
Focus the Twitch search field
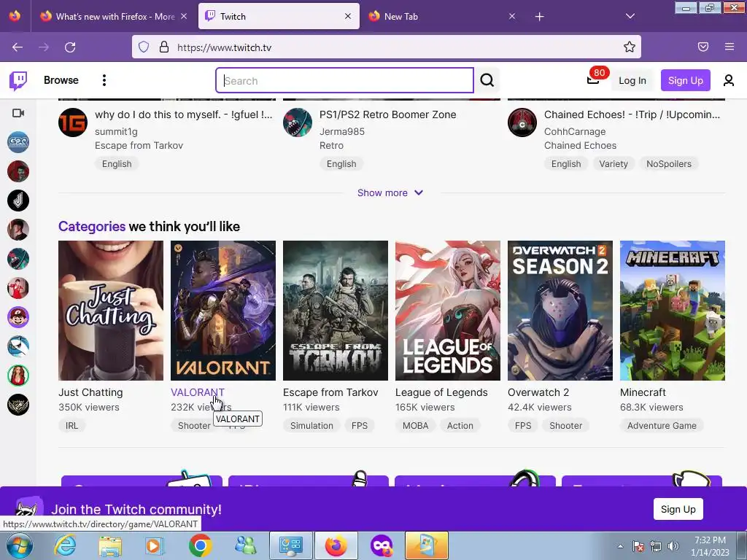tap(344, 80)
